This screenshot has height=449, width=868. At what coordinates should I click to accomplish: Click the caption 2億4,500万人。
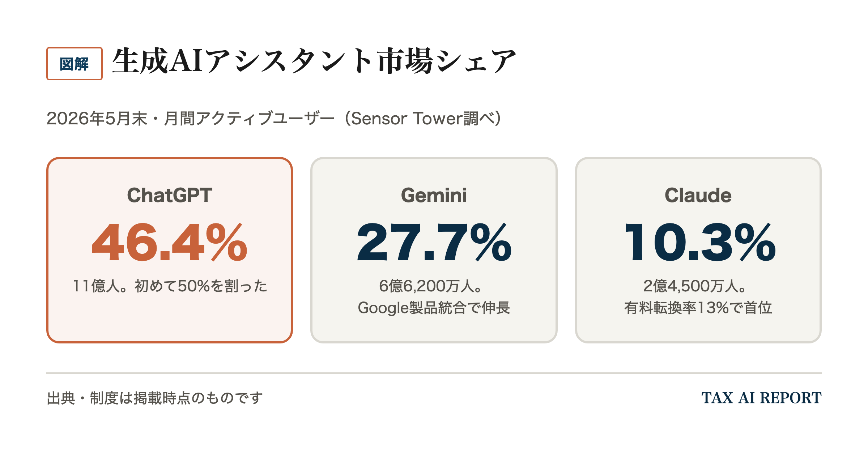695,286
